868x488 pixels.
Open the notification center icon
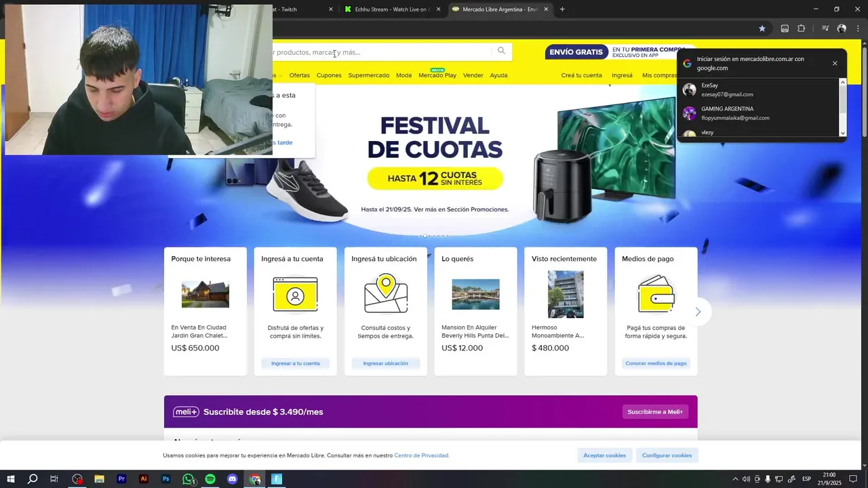tap(853, 479)
